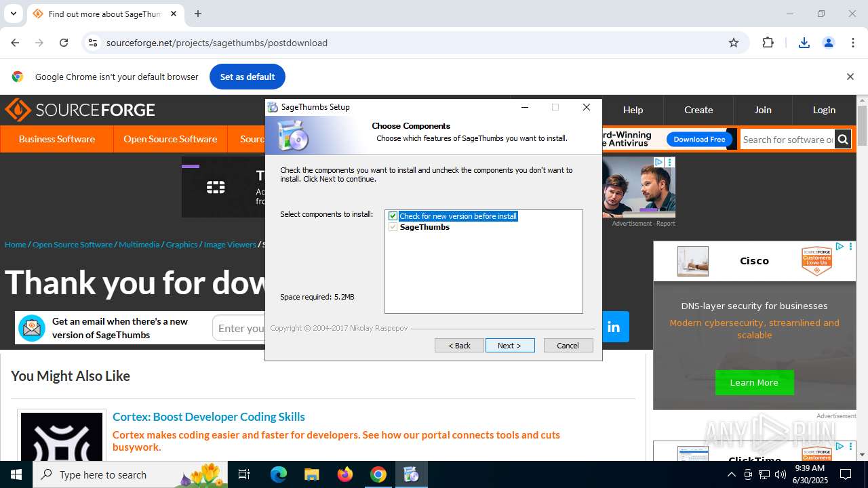Image resolution: width=868 pixels, height=488 pixels.
Task: Open 'Open Source Software' breadcrumb link
Action: 73,245
